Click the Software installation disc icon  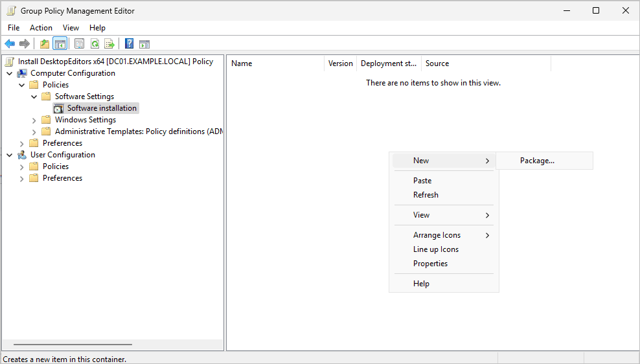click(59, 108)
